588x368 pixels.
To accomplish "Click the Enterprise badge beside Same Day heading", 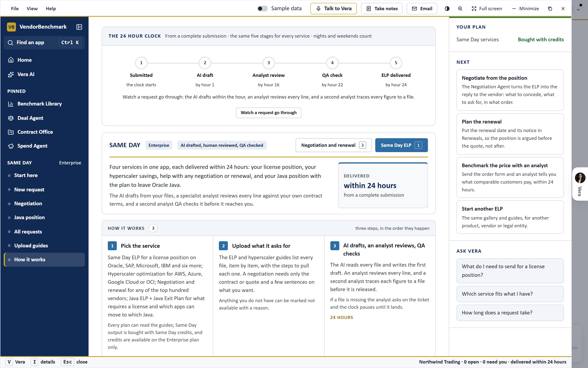I will pos(159,145).
